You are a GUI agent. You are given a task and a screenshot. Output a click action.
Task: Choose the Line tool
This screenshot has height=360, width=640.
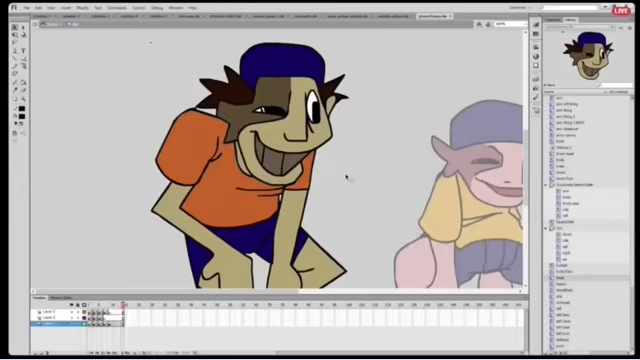[x=15, y=58]
